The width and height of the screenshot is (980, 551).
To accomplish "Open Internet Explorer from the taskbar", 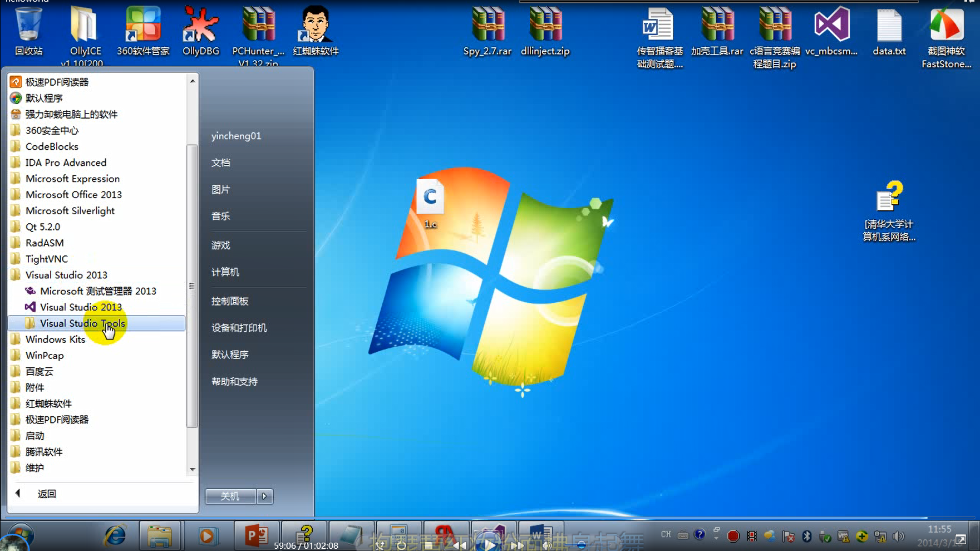I will (115, 536).
